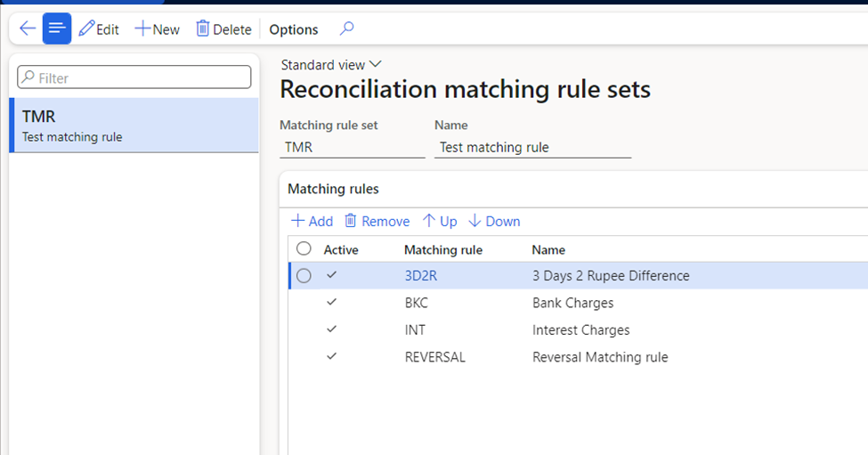Click the Name field Test matching rule
The image size is (868, 455).
(x=532, y=147)
